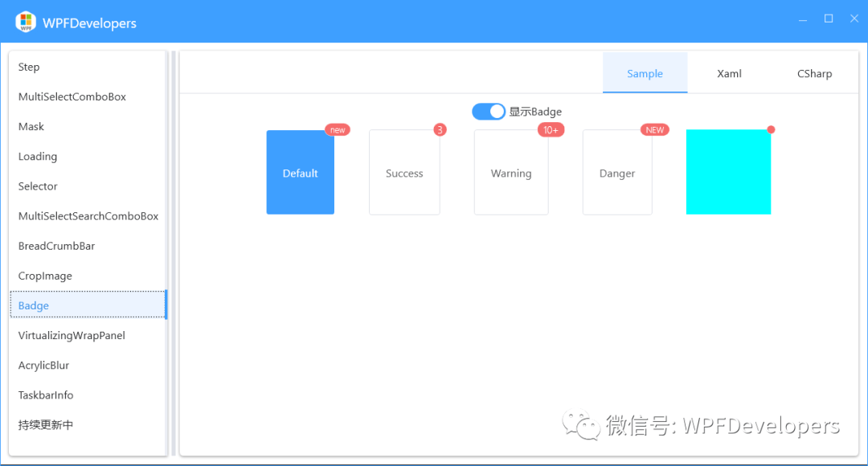The image size is (868, 466).
Task: Click the red '3' badge on Success card
Action: click(x=440, y=129)
